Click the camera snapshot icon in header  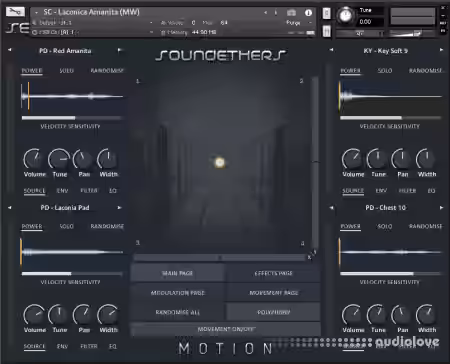pos(291,13)
